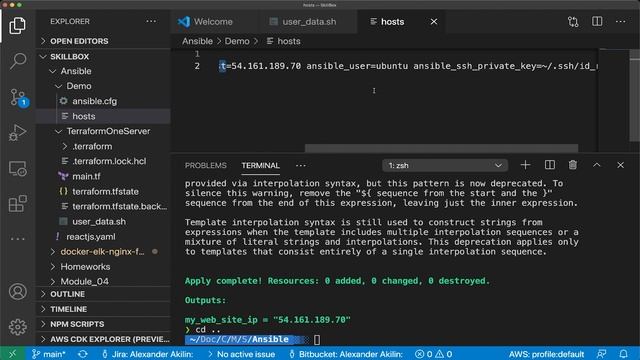Click the feedback icon in status bar
640x360 pixels.
click(x=601, y=353)
